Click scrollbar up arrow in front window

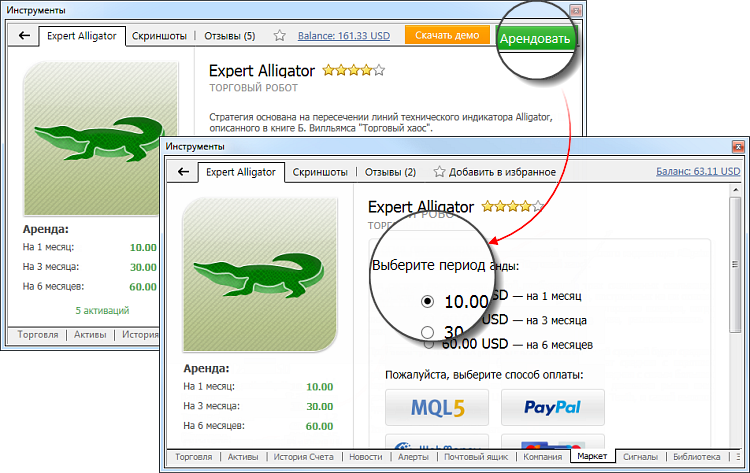coord(735,190)
